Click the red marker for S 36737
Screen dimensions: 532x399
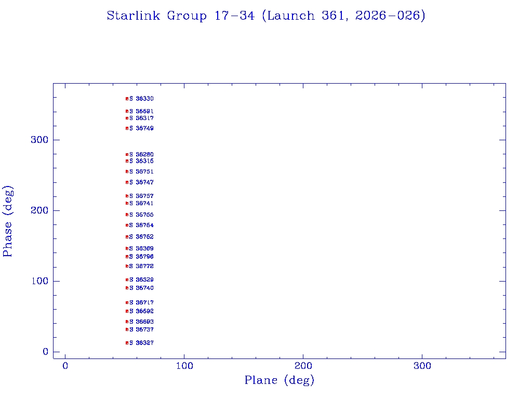tap(127, 329)
